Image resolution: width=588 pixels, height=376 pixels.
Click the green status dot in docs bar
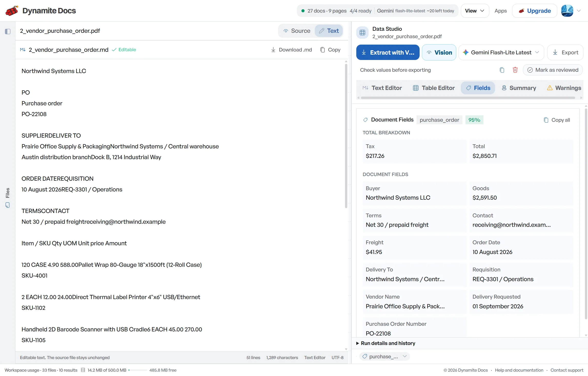[303, 11]
